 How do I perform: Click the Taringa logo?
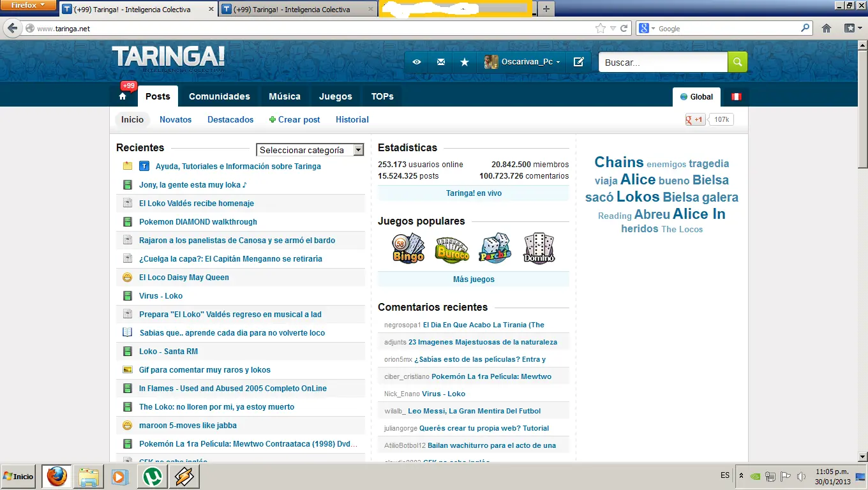pos(168,57)
